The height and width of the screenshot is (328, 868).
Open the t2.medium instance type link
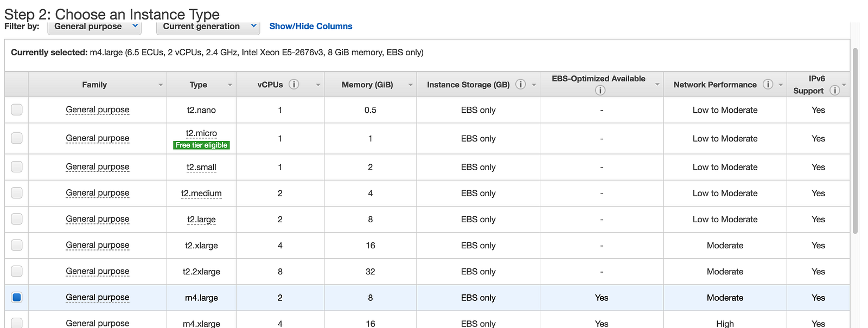click(201, 193)
